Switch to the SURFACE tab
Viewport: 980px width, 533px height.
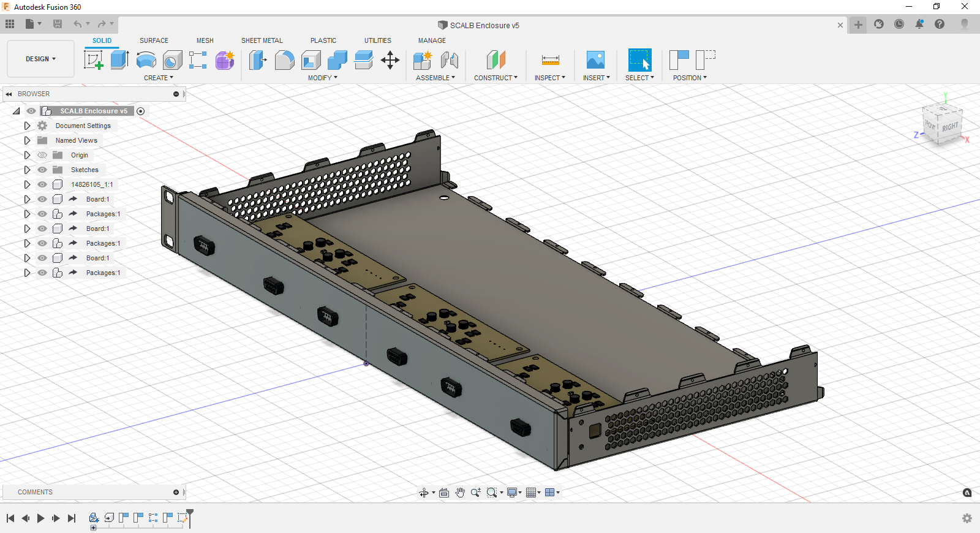pyautogui.click(x=154, y=40)
